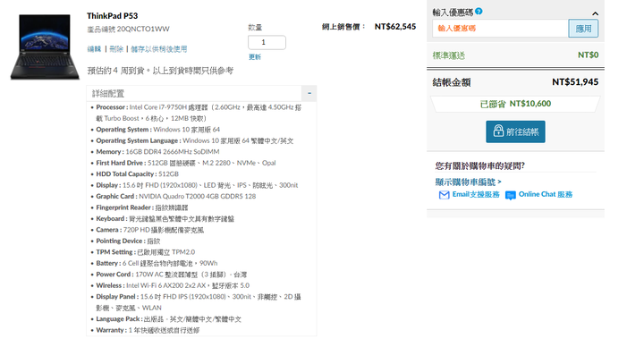This screenshot has width=644, height=347.
Task: Open the 顯示購物車編號 link
Action: pos(468,182)
